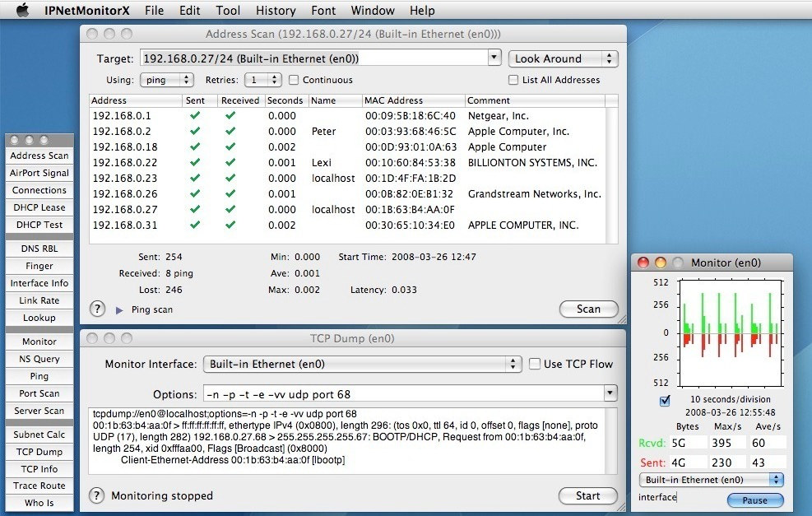The width and height of the screenshot is (812, 516).
Task: Open the Retries count popup
Action: pos(263,80)
